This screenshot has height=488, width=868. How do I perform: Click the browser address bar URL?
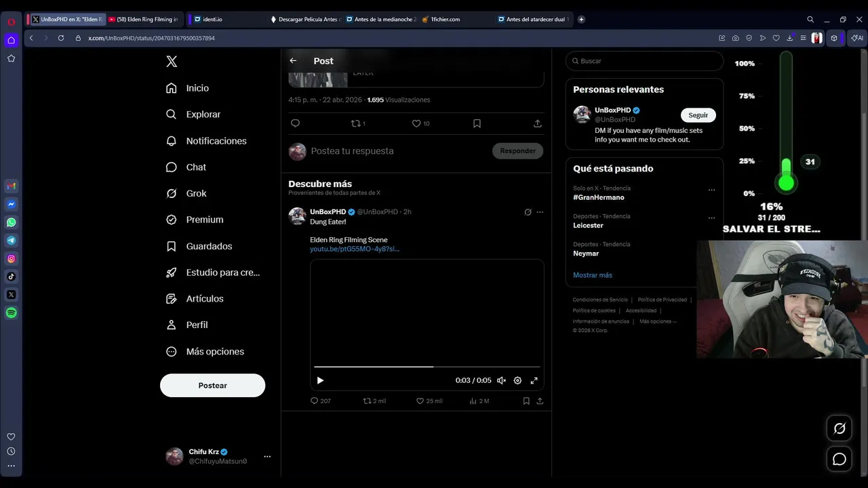point(151,38)
